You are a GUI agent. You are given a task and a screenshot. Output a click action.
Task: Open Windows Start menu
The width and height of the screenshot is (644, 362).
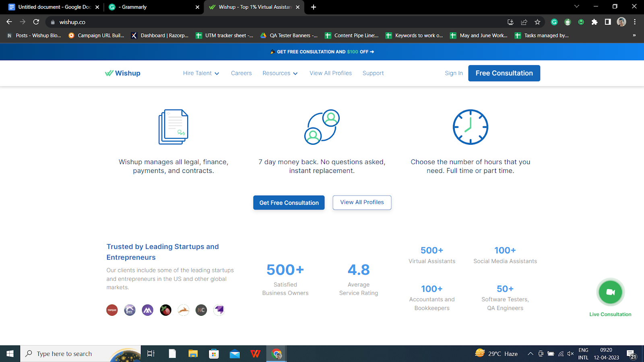[10, 354]
